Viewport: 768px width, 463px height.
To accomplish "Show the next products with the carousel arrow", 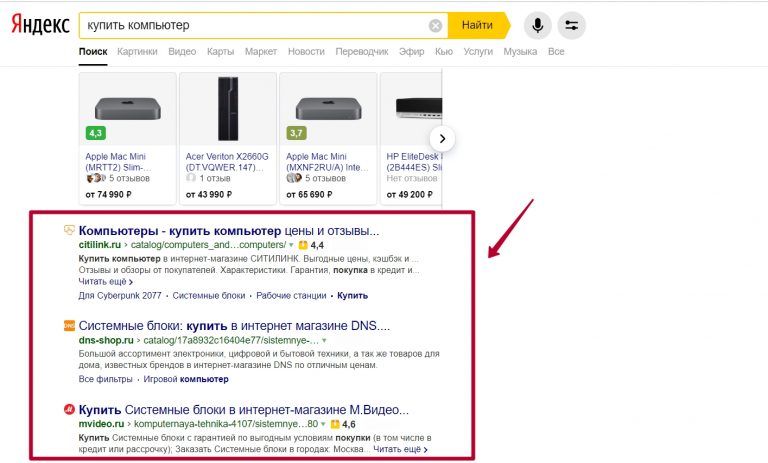I will point(442,139).
